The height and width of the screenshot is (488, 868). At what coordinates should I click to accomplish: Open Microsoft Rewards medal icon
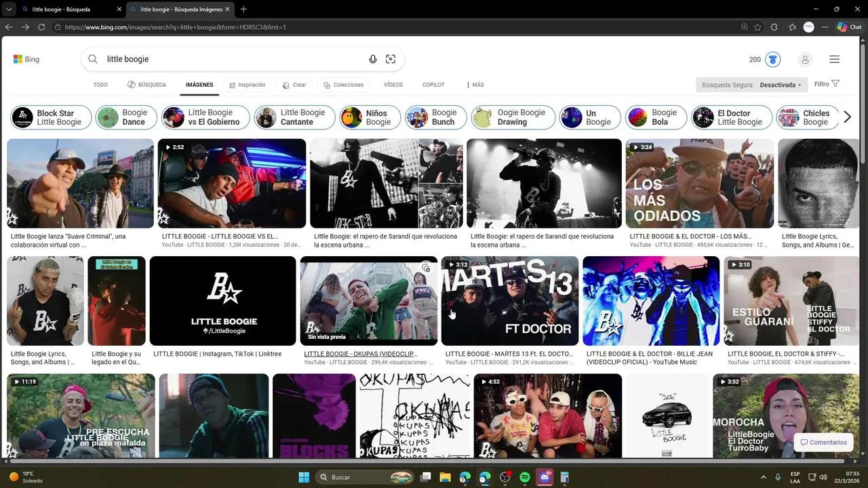tap(772, 60)
